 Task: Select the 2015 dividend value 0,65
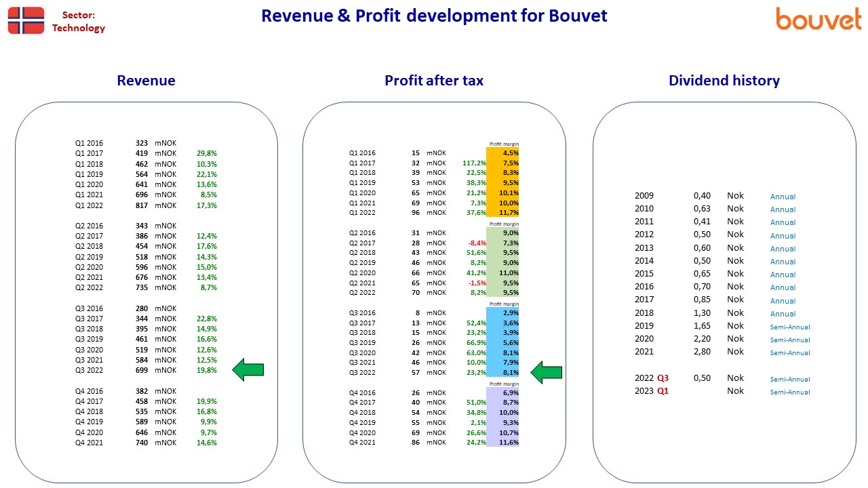point(702,274)
